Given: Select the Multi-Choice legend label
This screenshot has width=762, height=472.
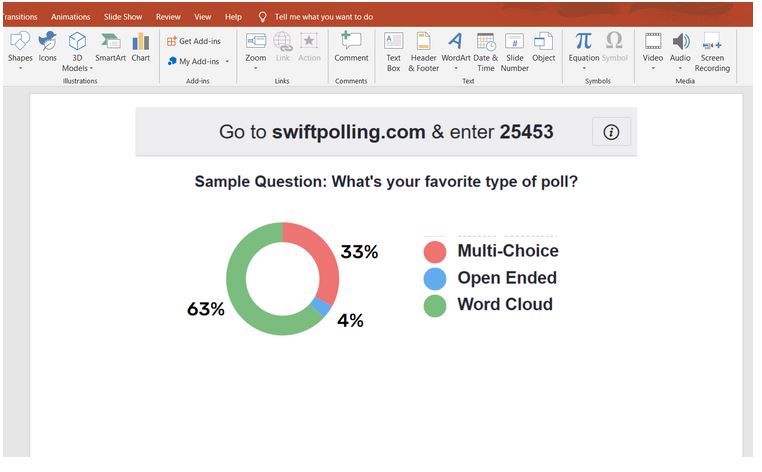Looking at the screenshot, I should 508,251.
